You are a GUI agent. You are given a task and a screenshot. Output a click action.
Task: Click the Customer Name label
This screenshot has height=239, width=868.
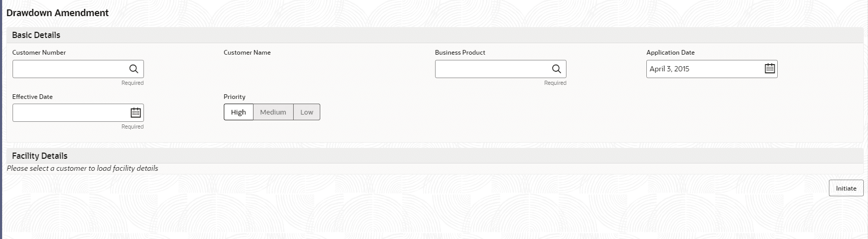point(247,53)
